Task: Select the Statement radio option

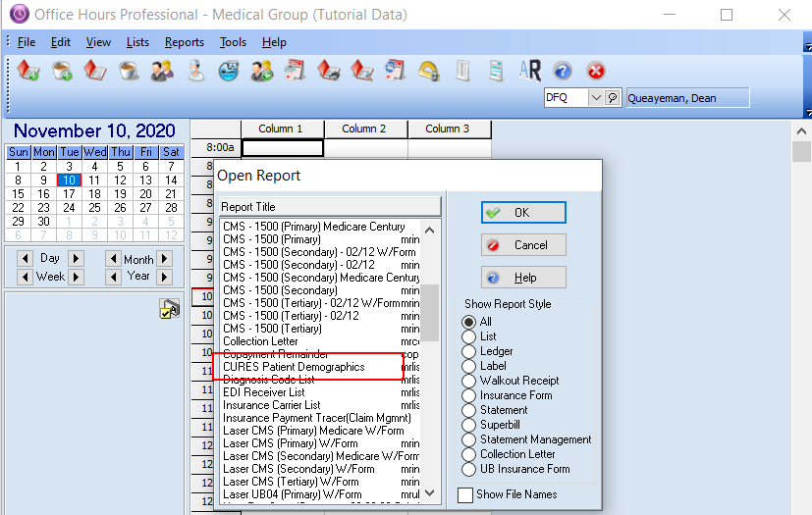Action: [468, 410]
